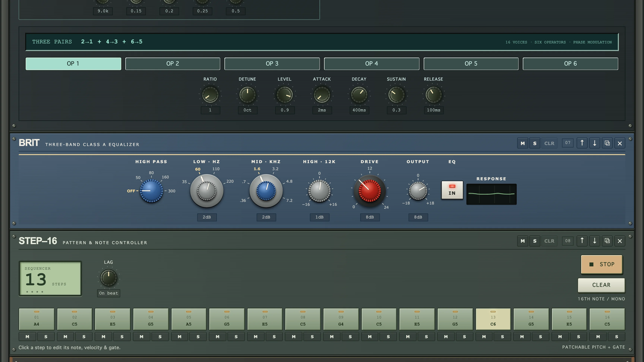Click the DECAY value field 400ms

pyautogui.click(x=359, y=110)
